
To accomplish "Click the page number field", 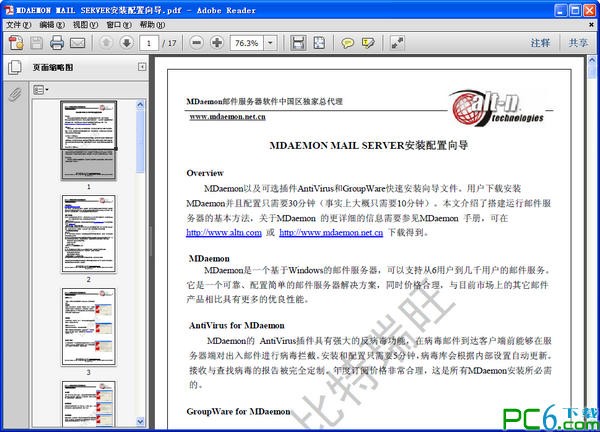I will click(x=149, y=43).
